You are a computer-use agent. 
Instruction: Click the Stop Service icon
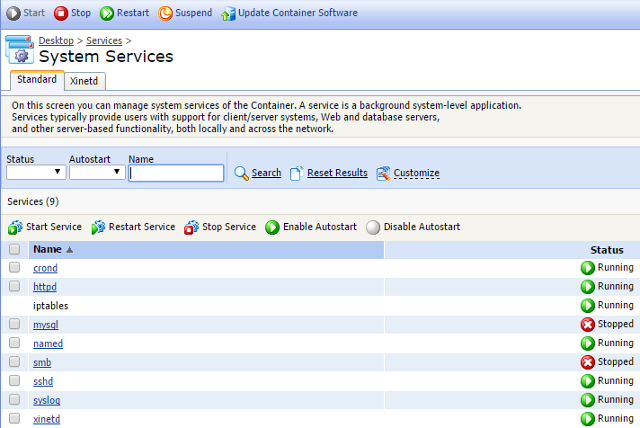(x=191, y=227)
